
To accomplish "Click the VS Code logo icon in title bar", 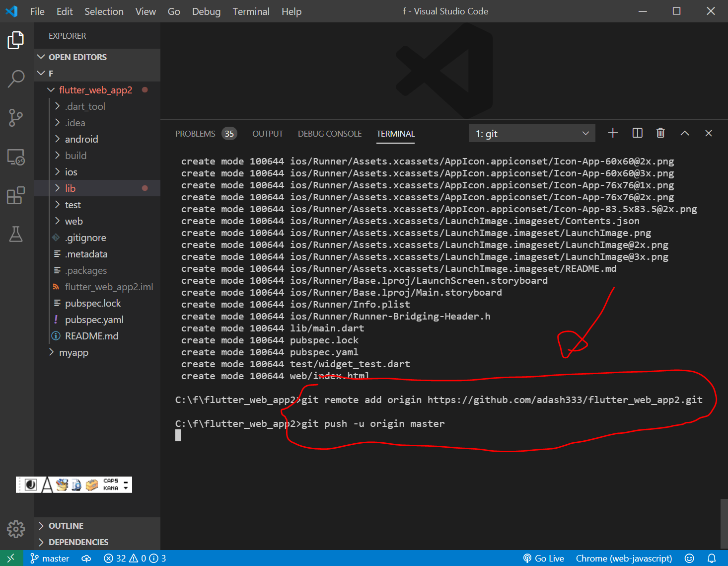I will pos(11,11).
